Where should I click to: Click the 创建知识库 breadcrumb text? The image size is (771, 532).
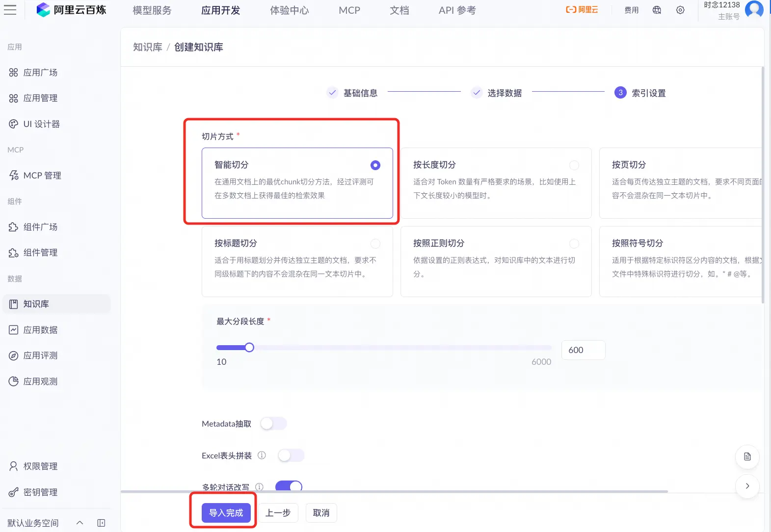[x=199, y=47]
